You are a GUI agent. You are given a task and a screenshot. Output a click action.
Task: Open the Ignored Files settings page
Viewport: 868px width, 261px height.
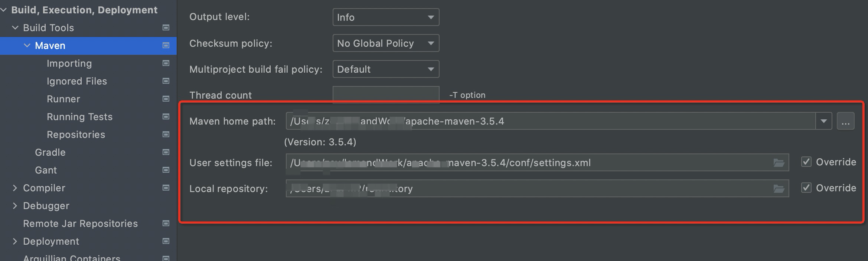pyautogui.click(x=77, y=81)
